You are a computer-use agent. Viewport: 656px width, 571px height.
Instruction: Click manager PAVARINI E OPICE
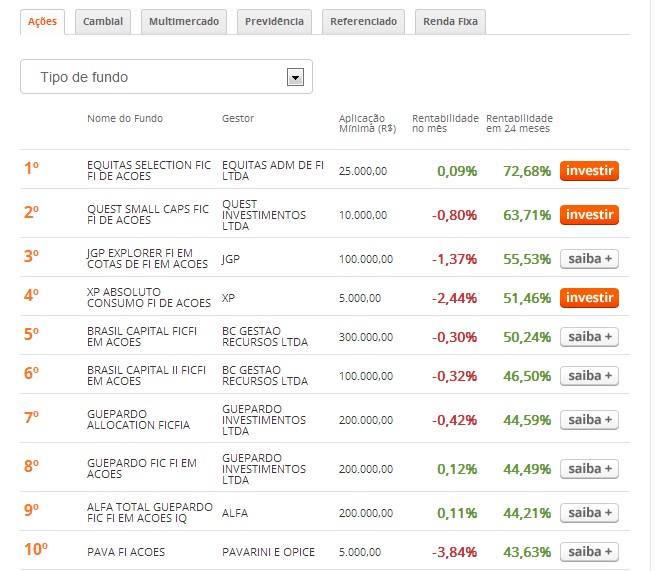(x=268, y=552)
